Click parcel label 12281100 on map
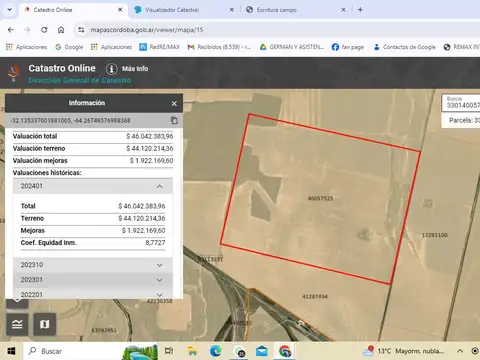The width and height of the screenshot is (480, 360). 435,235
